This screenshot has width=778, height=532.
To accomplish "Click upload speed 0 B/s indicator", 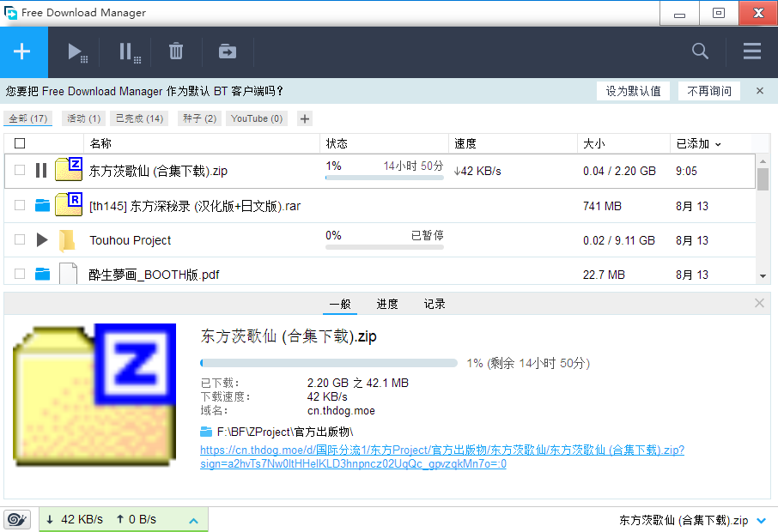I will (137, 519).
